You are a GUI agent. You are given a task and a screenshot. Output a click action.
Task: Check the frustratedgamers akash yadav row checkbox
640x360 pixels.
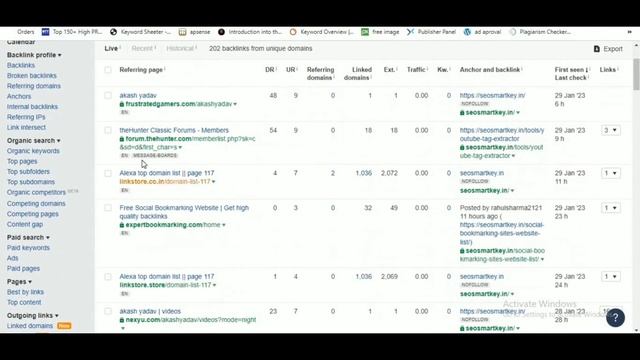pos(108,96)
